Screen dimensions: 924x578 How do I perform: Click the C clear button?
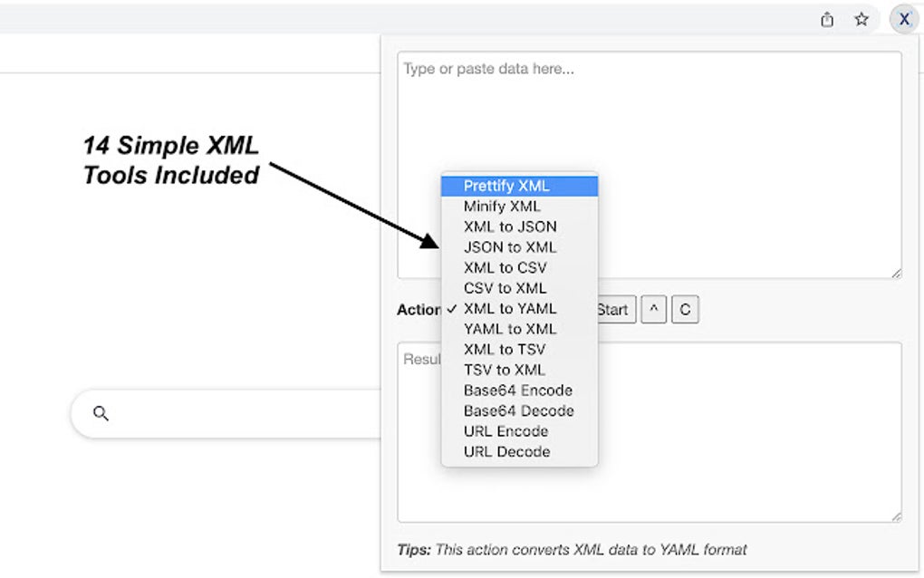point(685,309)
